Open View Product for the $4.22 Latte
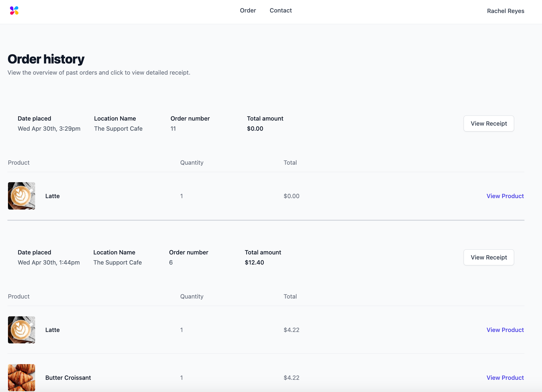 click(505, 330)
